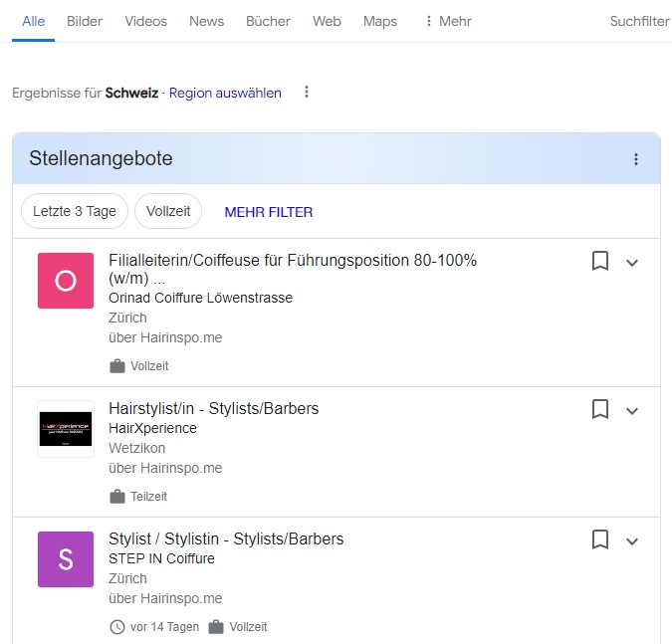Image resolution: width=672 pixels, height=644 pixels.
Task: Open the Suchfilter options
Action: 639,21
